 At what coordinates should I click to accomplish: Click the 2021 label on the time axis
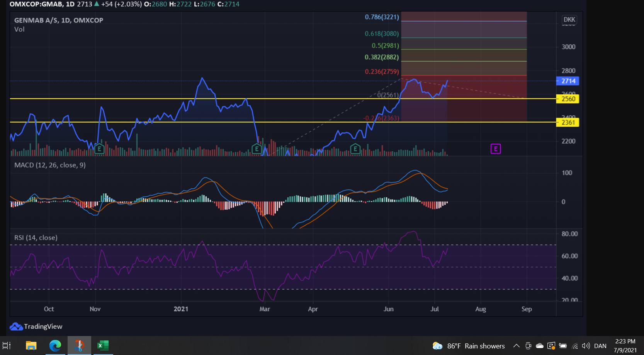point(181,309)
